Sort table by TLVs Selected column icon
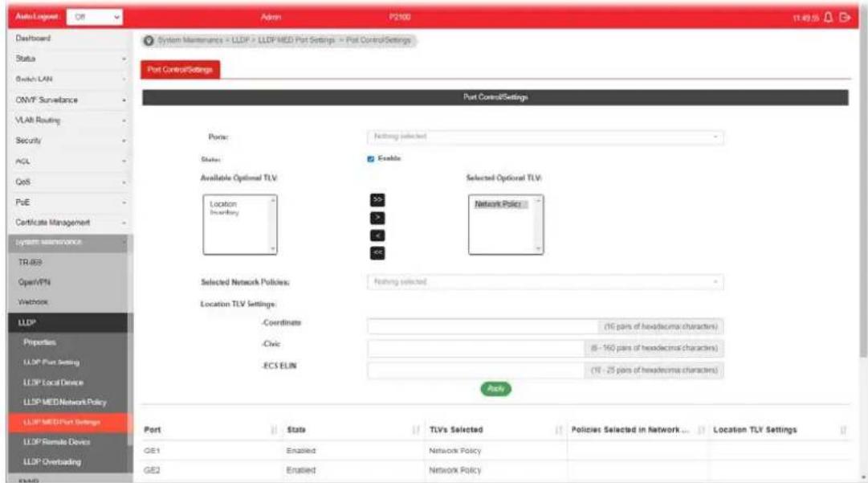The image size is (868, 483). point(558,430)
